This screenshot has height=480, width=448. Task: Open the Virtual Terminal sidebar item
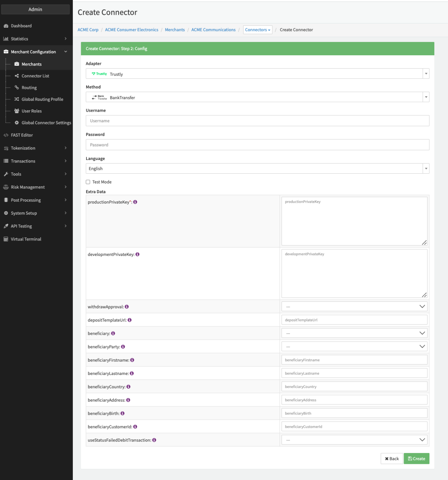click(26, 239)
